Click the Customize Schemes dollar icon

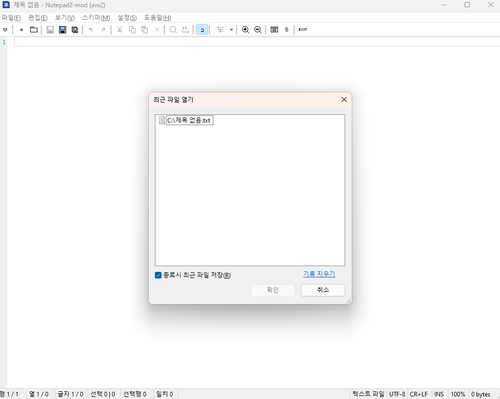[x=286, y=30]
